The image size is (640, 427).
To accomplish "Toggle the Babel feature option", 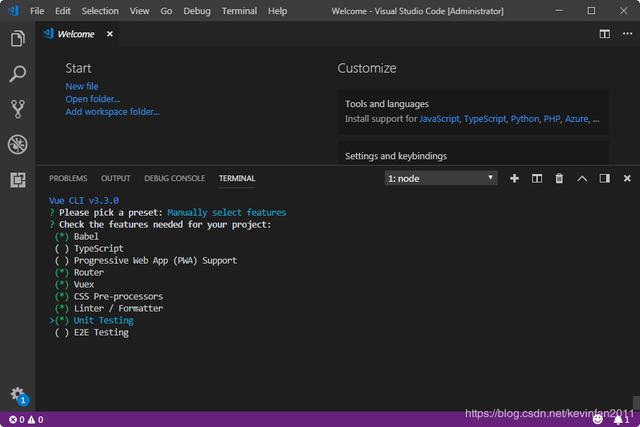I will [76, 236].
